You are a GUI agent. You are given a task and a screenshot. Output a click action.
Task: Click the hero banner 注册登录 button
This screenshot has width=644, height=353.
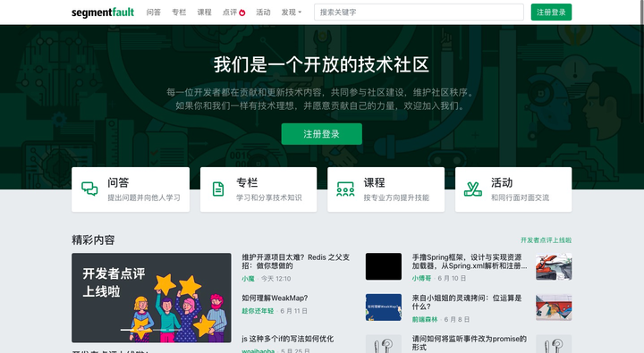pos(322,134)
